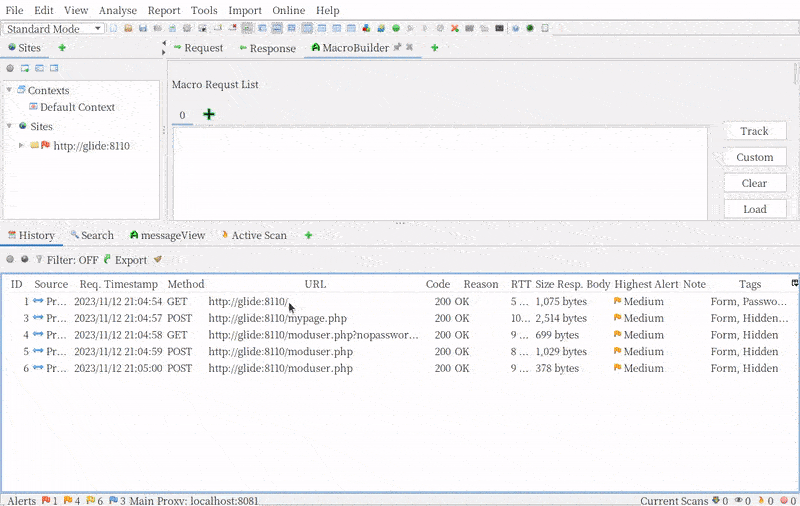The height and width of the screenshot is (506, 800).
Task: Open the Report menu
Action: [164, 10]
